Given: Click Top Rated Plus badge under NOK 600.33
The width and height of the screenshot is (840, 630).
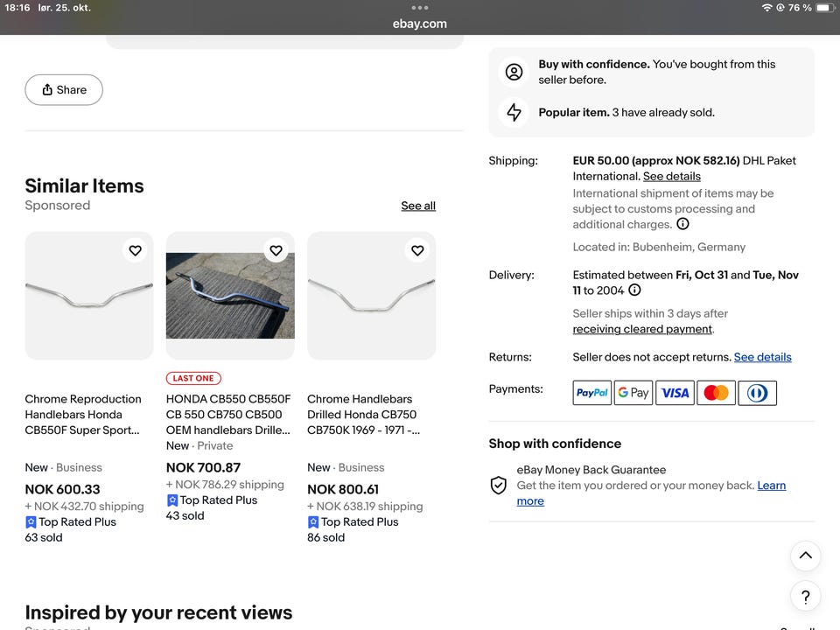Looking at the screenshot, I should tap(71, 521).
